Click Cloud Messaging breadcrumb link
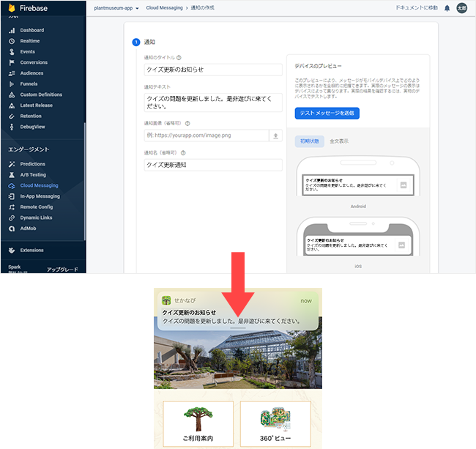This screenshot has height=449, width=476. click(164, 8)
